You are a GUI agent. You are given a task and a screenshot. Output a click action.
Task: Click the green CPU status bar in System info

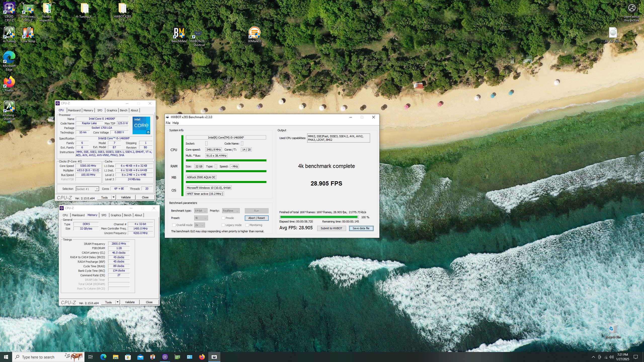click(226, 160)
